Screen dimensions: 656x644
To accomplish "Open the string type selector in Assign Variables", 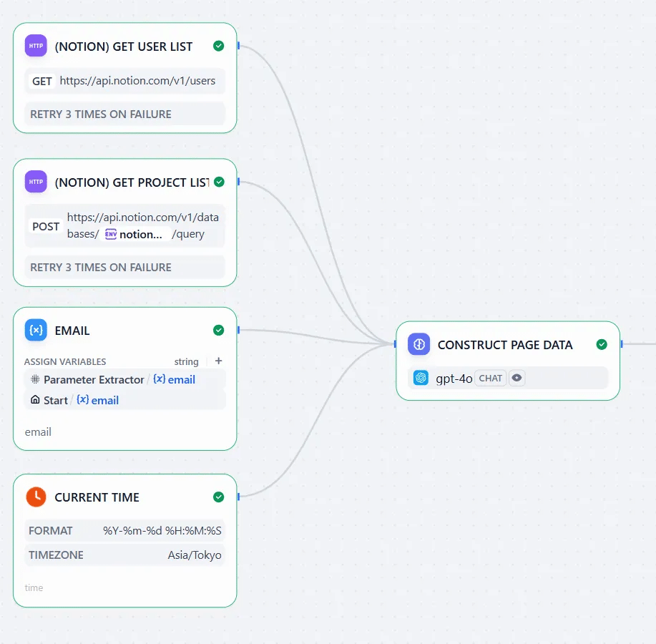I will 187,362.
